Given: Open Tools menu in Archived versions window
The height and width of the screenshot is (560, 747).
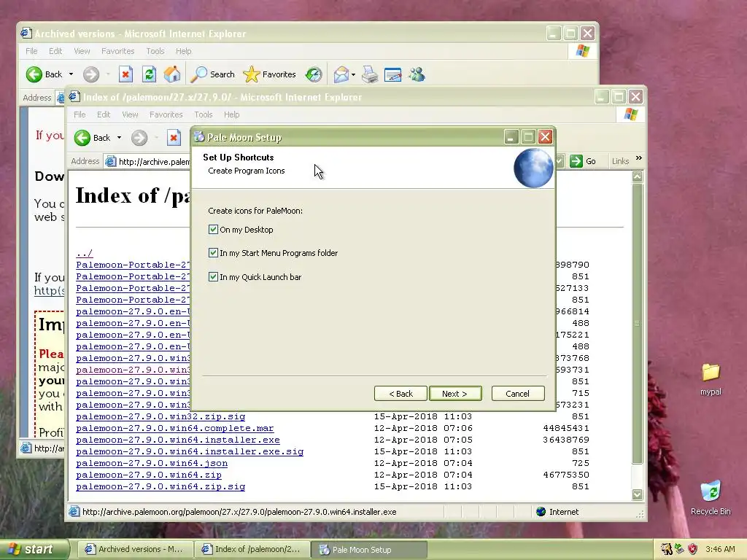Looking at the screenshot, I should coord(155,51).
